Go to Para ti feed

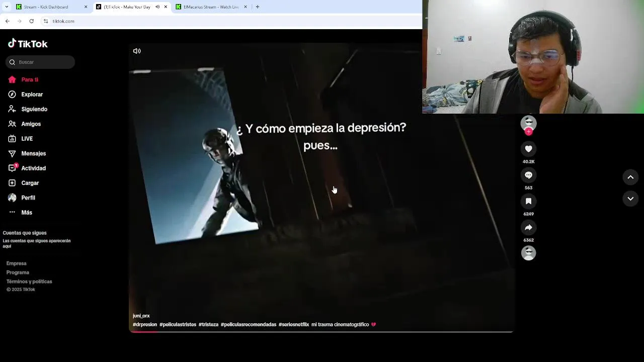23,79
